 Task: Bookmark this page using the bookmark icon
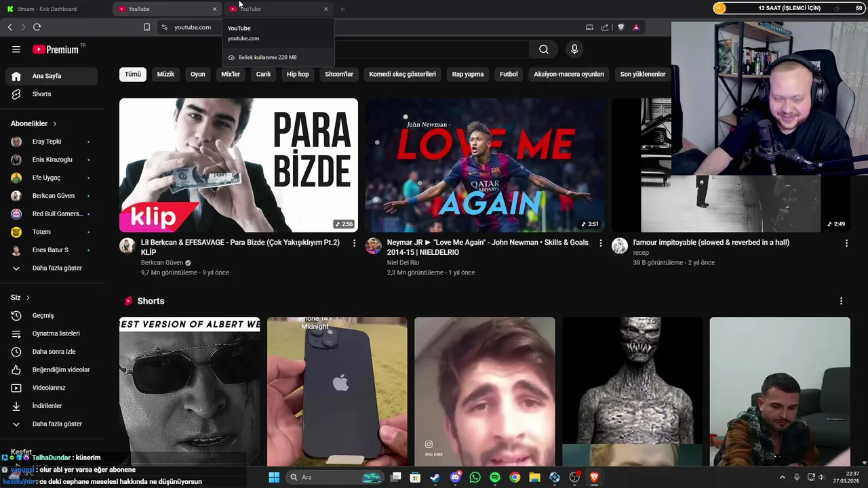coord(146,27)
